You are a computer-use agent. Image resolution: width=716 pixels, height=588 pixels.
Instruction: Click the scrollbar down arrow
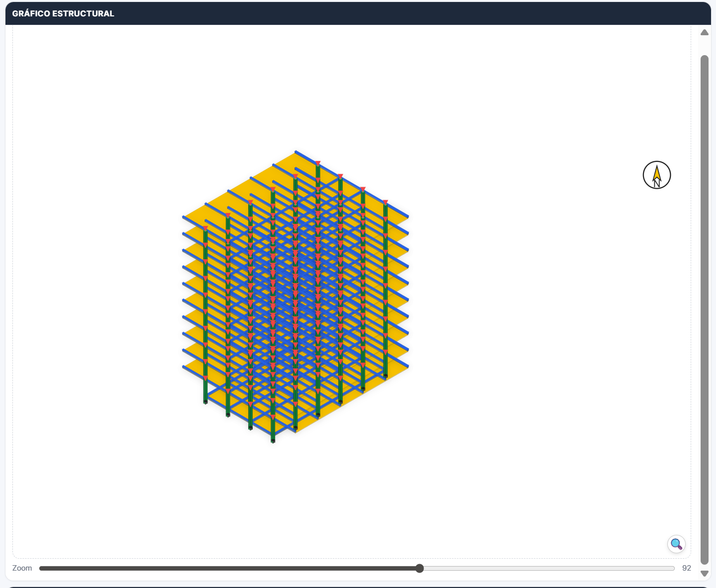(x=704, y=573)
